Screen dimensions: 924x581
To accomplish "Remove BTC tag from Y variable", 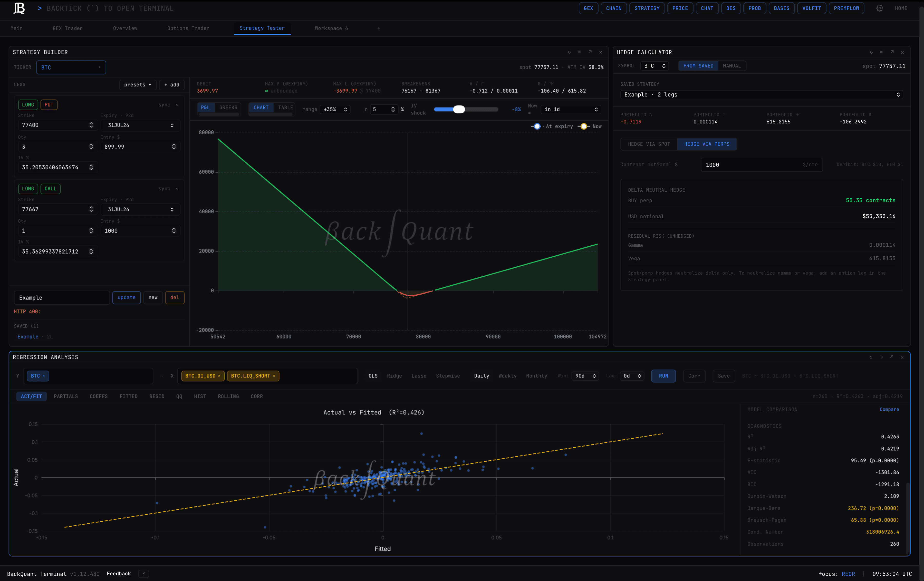I will coord(44,376).
